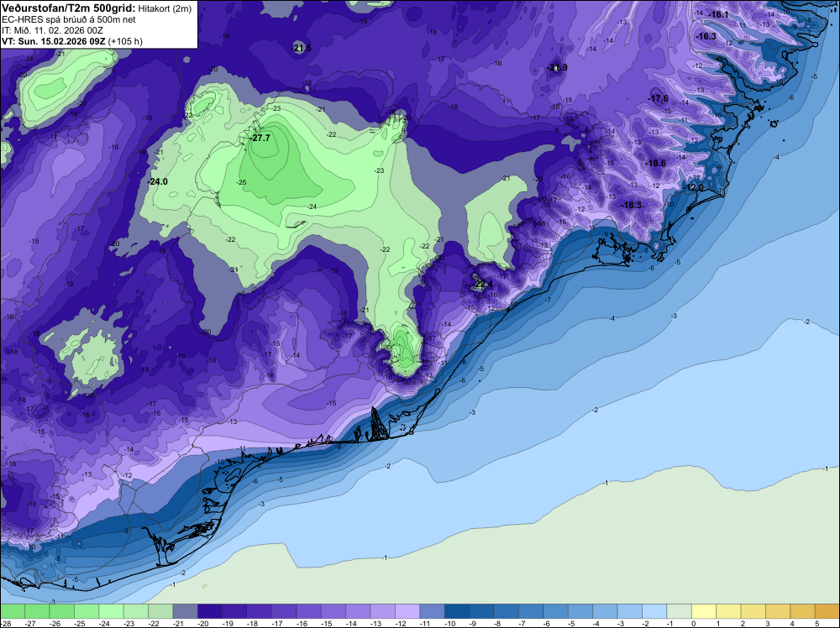
Task: Click the -18.6 temperature label
Action: 655,163
